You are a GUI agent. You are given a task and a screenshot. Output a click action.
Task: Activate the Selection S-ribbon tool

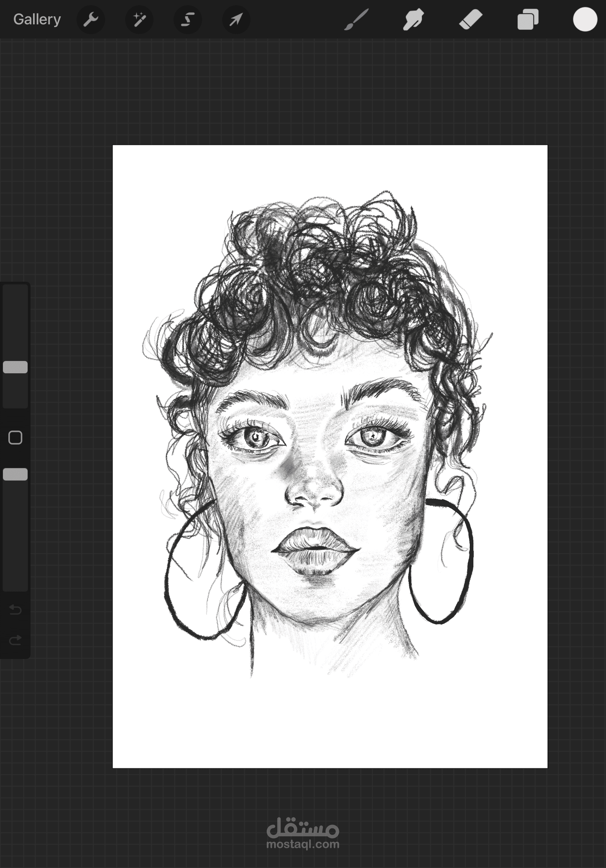[x=187, y=19]
